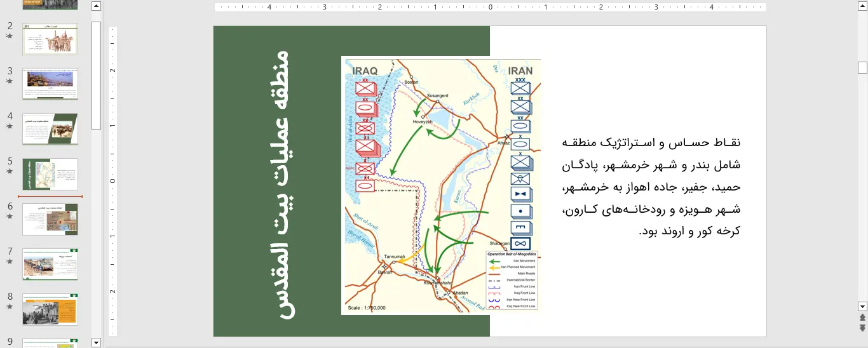Click the thumbnail pane scrollbar thumb
Image resolution: width=868 pixels, height=348 pixels.
[x=96, y=75]
